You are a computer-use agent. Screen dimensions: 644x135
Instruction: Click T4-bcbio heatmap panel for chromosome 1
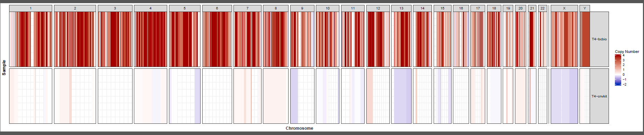click(x=30, y=39)
